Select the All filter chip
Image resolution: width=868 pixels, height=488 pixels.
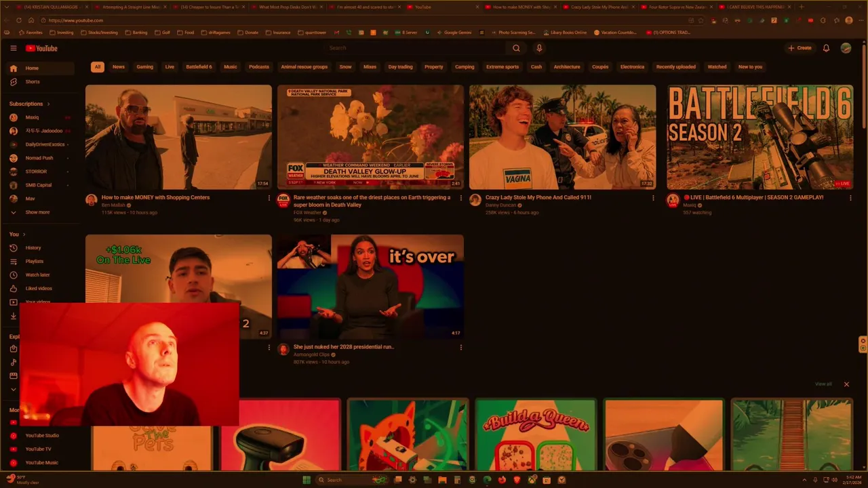98,67
